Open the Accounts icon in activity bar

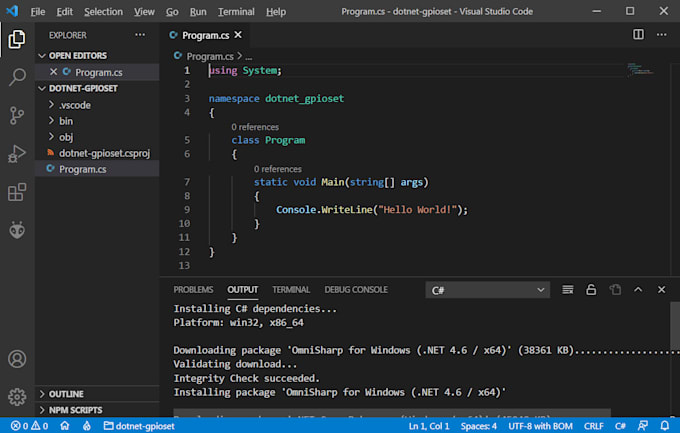[17, 358]
